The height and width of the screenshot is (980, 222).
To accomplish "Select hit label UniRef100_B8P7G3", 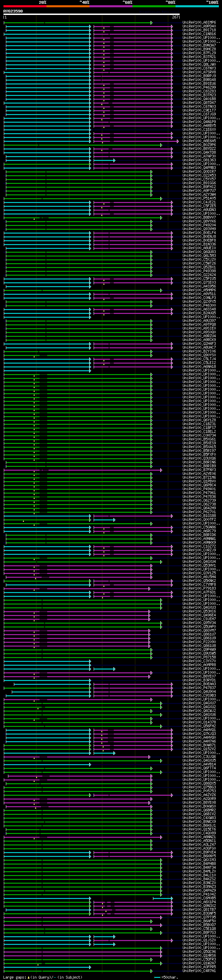I will 199,932.
